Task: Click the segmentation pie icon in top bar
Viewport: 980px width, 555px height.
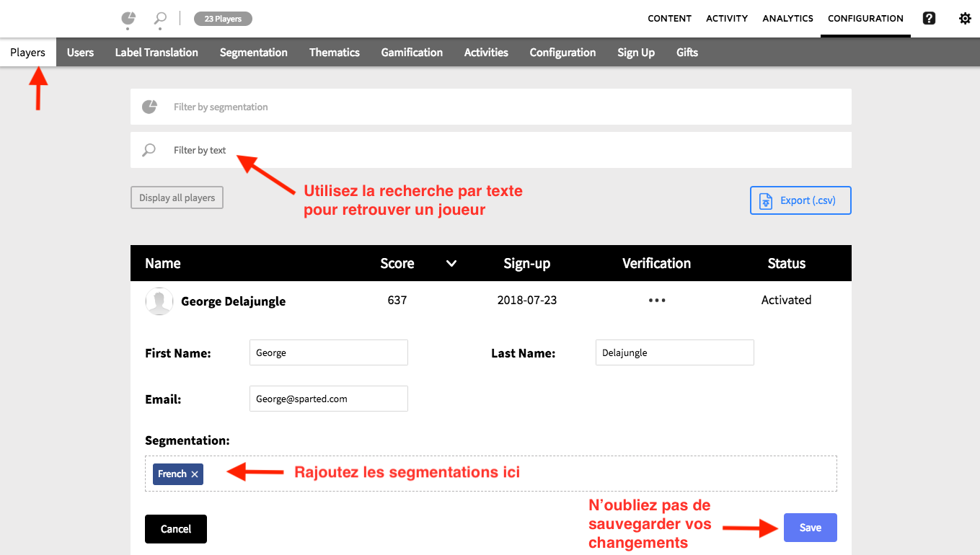Action: (128, 19)
